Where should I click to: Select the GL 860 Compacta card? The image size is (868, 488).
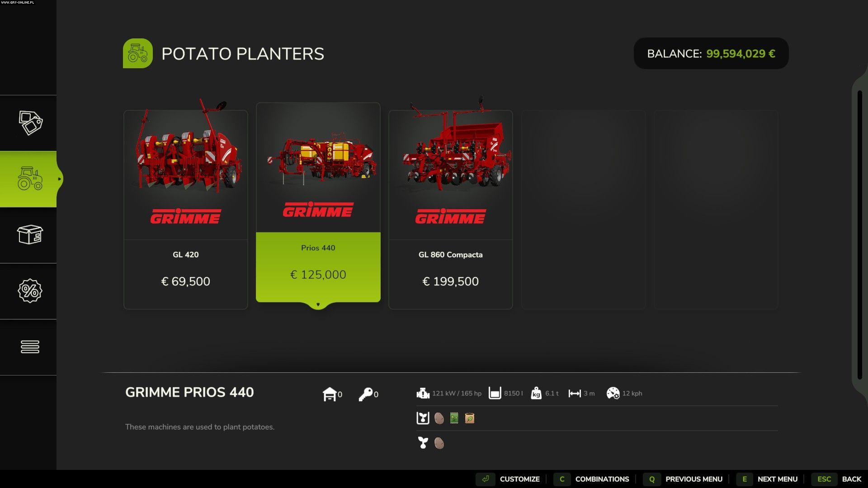(x=451, y=210)
